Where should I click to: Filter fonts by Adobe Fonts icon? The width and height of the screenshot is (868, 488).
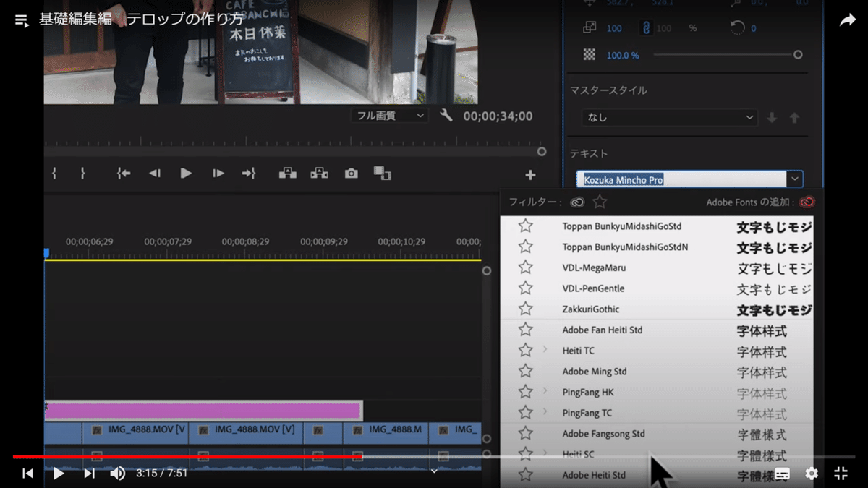pos(576,202)
